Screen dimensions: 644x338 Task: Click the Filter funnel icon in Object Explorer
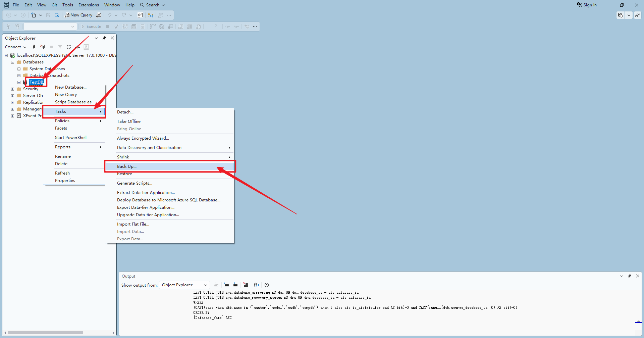click(x=60, y=47)
